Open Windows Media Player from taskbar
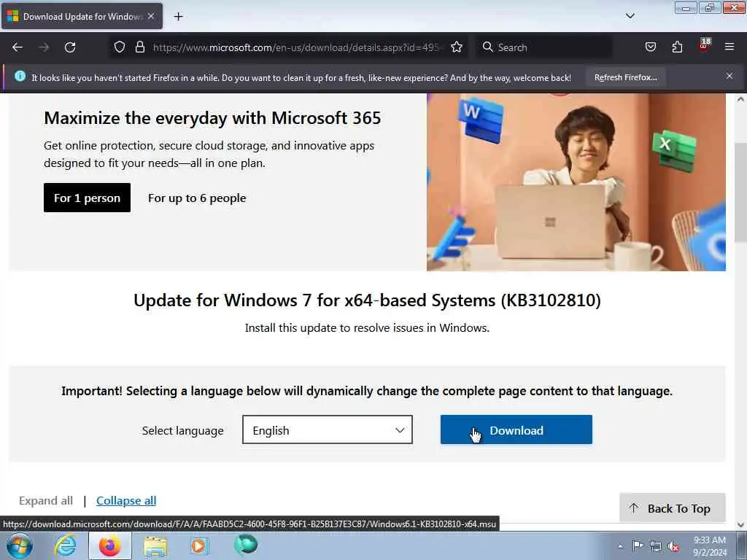This screenshot has height=560, width=747. 199,545
